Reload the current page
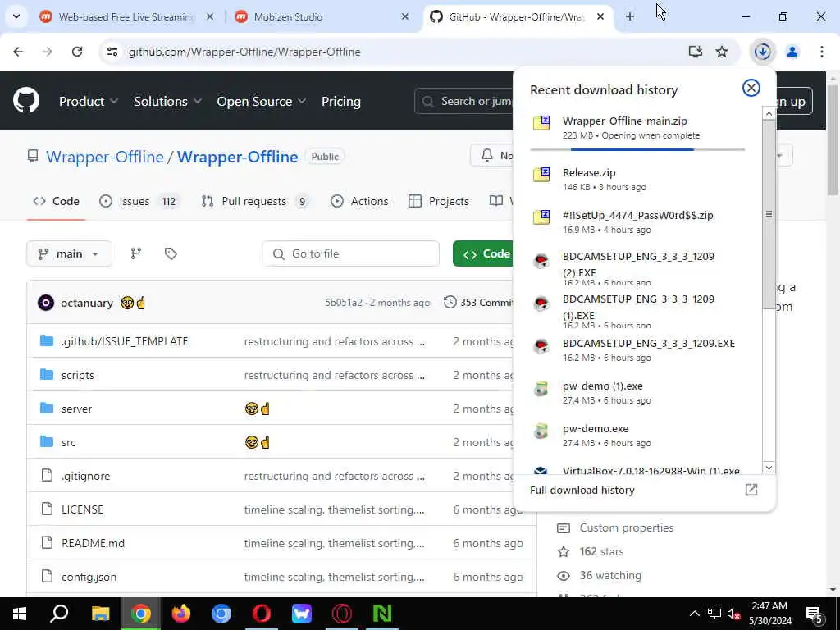 [x=77, y=52]
